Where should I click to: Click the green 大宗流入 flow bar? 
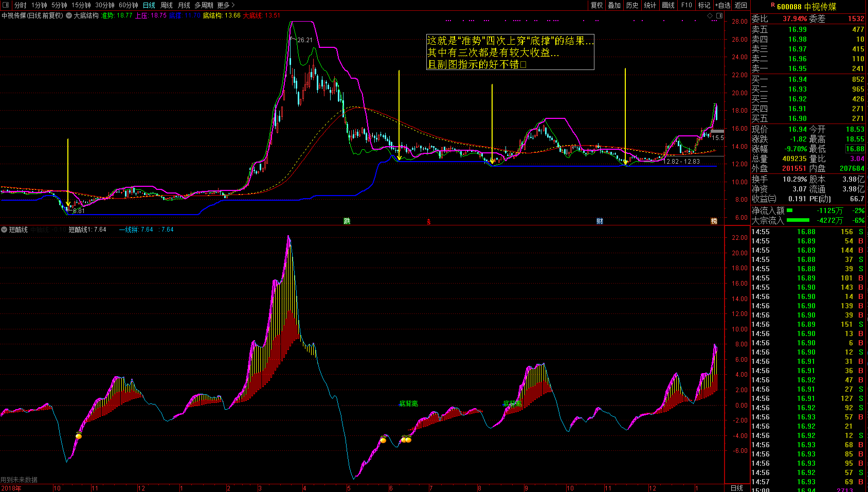(798, 220)
